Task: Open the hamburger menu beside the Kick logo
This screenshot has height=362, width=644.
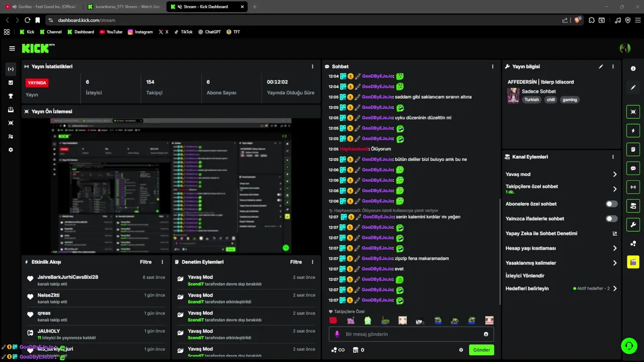Action: click(12, 48)
